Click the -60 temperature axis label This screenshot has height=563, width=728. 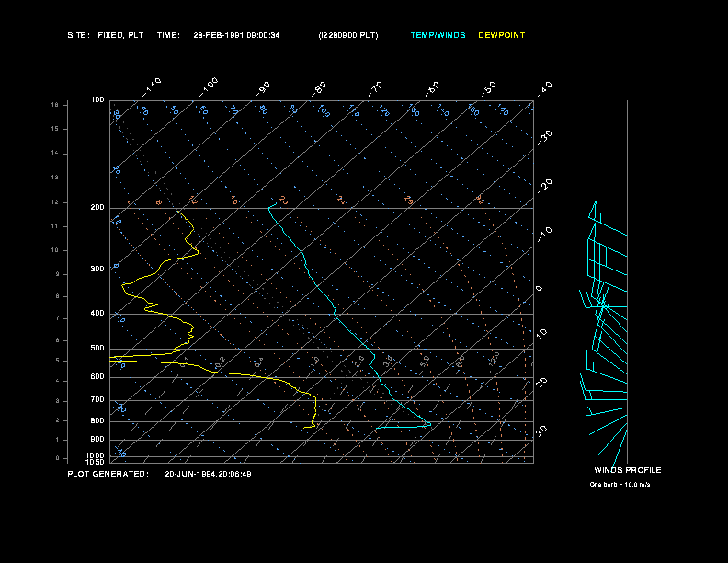pos(432,88)
